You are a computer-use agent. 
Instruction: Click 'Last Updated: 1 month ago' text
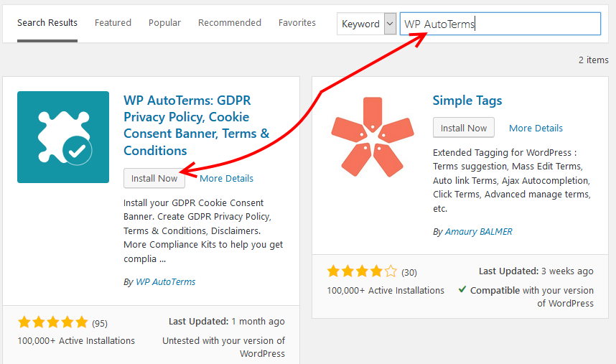coord(227,321)
